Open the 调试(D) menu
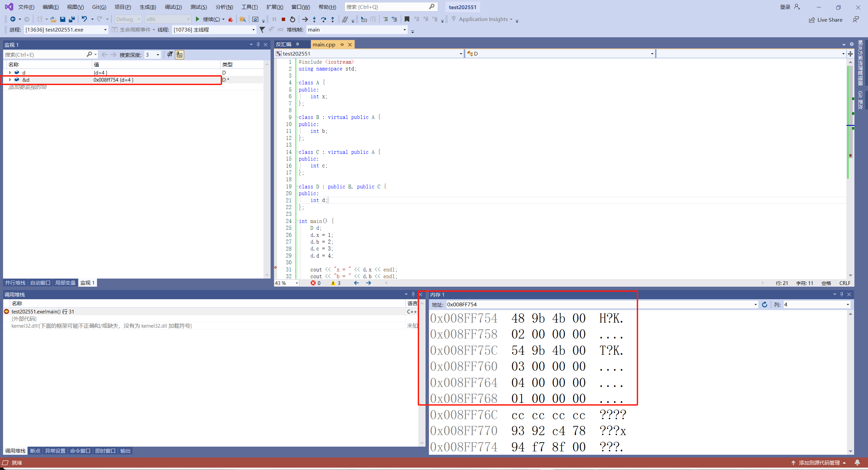Viewport: 868px width, 470px height. click(x=173, y=7)
